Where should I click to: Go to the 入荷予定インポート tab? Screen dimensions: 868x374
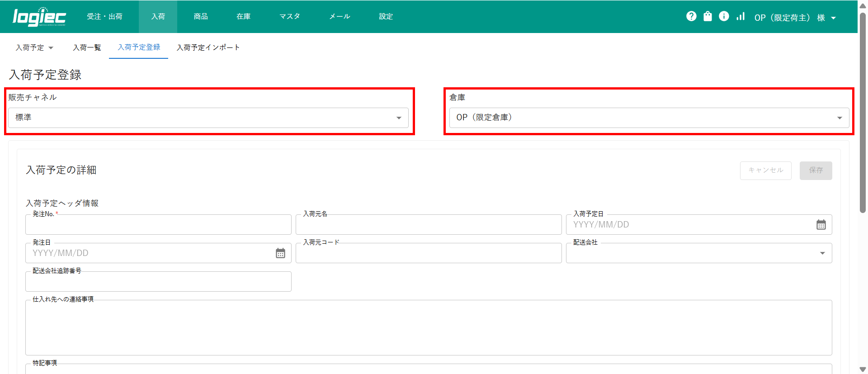(x=208, y=47)
